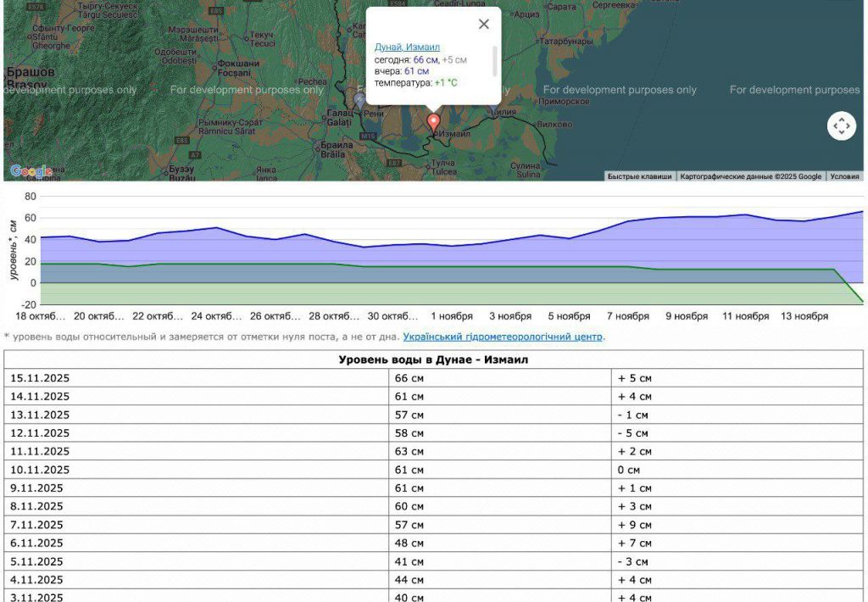Click the gray marker near Рени
This screenshot has height=602, width=868.
click(360, 101)
